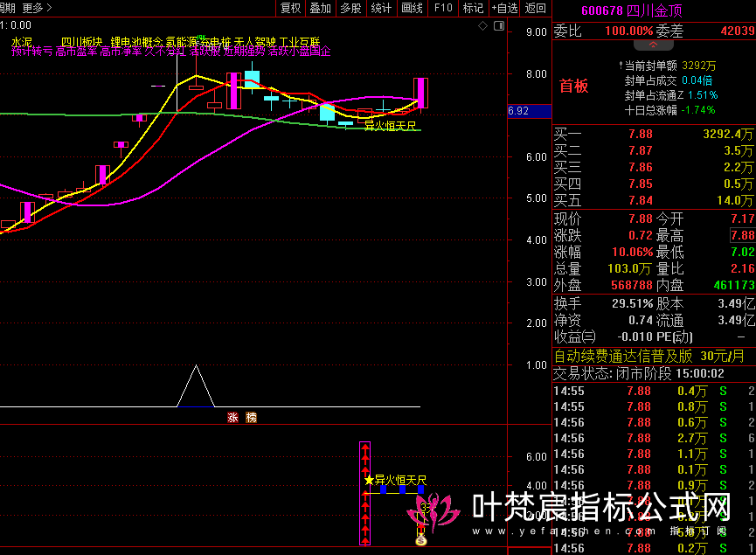Click the 买二 bid row at 7.87

654,151
